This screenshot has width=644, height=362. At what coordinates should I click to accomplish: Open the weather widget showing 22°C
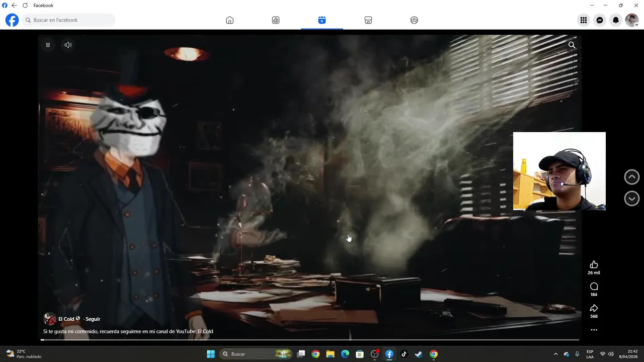point(24,354)
